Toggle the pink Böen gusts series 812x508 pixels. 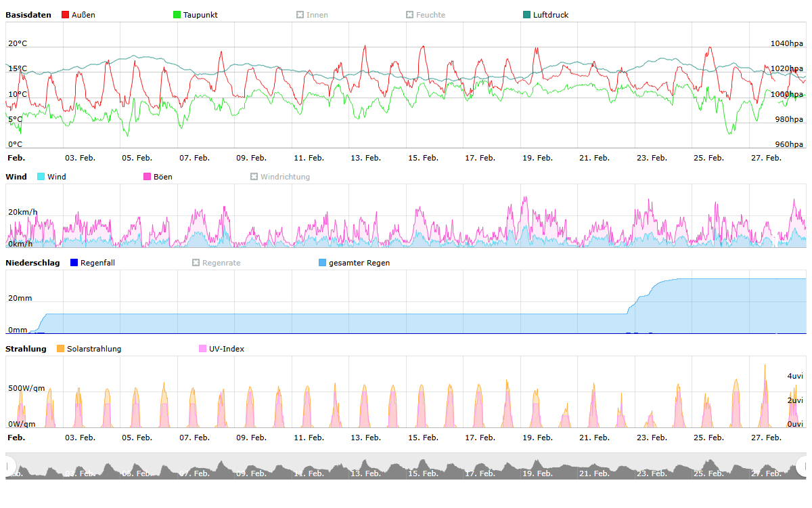pyautogui.click(x=148, y=177)
